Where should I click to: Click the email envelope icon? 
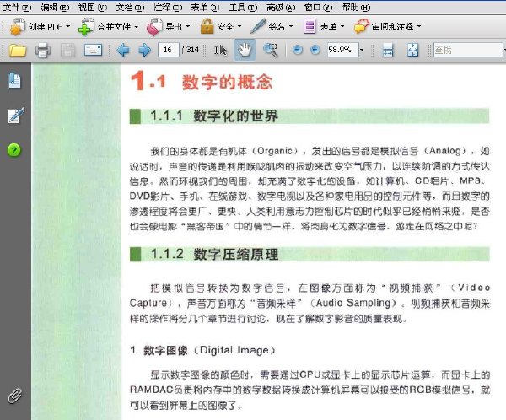[93, 50]
